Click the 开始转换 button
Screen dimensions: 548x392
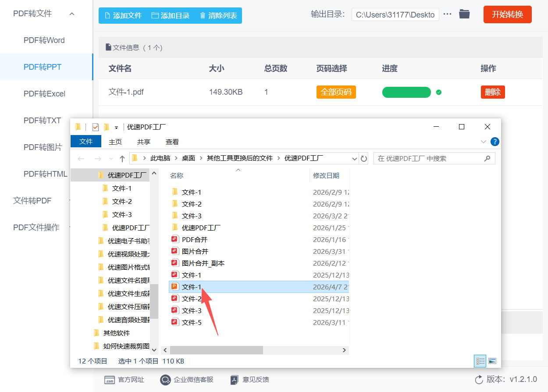pyautogui.click(x=507, y=14)
